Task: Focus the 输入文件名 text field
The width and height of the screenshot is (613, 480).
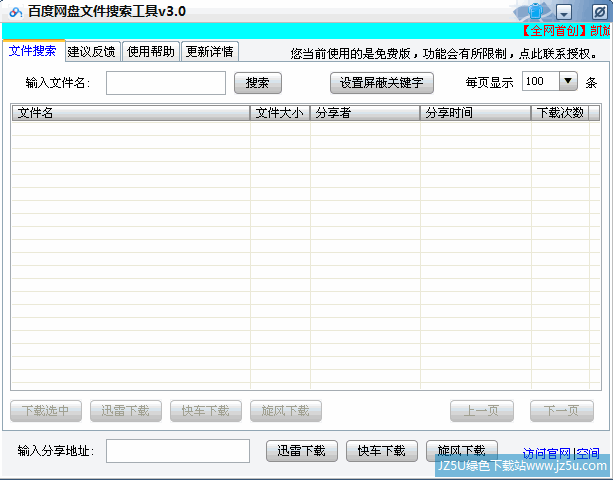Action: tap(166, 83)
